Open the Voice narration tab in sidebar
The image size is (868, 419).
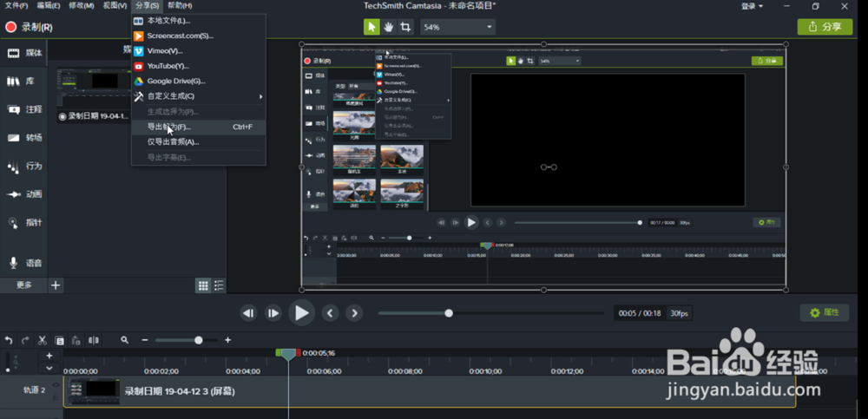pyautogui.click(x=23, y=263)
